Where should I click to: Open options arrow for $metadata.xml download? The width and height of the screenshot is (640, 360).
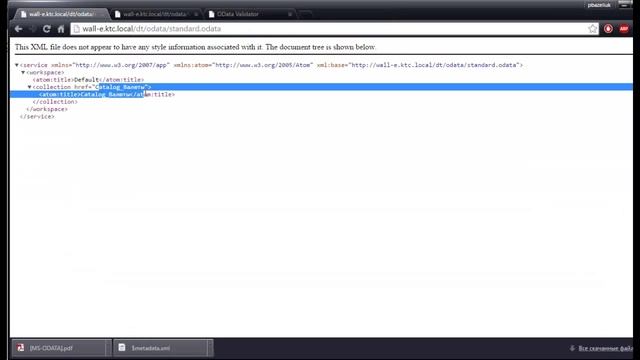210,348
